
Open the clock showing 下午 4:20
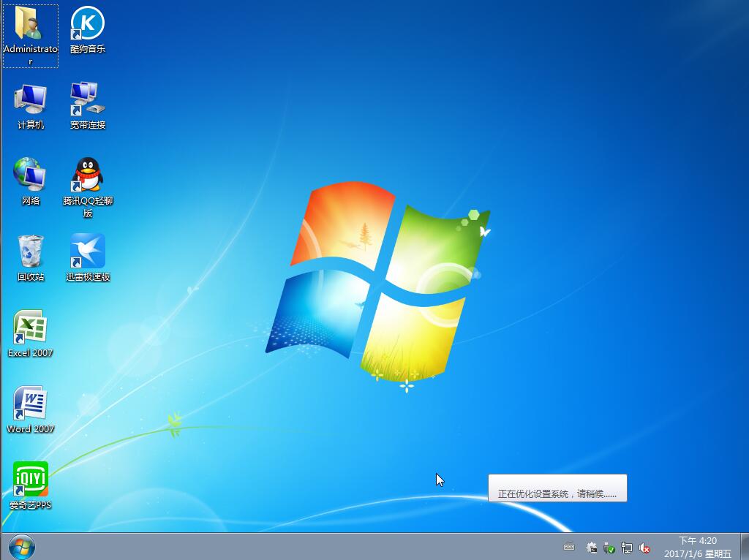click(696, 541)
